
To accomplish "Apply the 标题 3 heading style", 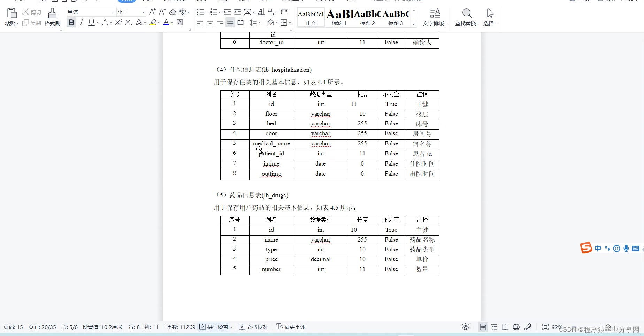I will tap(396, 17).
